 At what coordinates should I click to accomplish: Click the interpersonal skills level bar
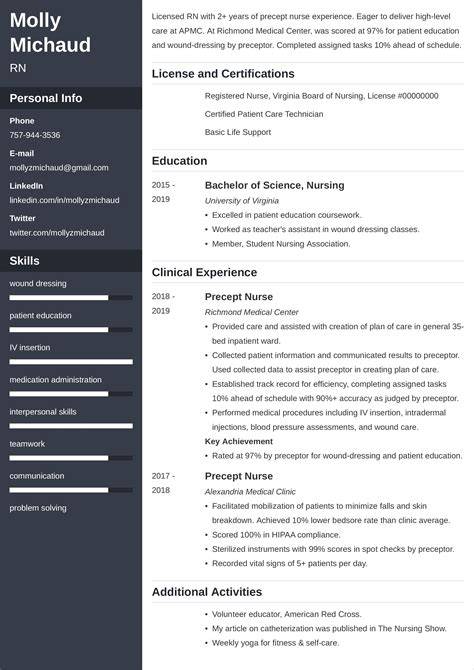point(71,426)
